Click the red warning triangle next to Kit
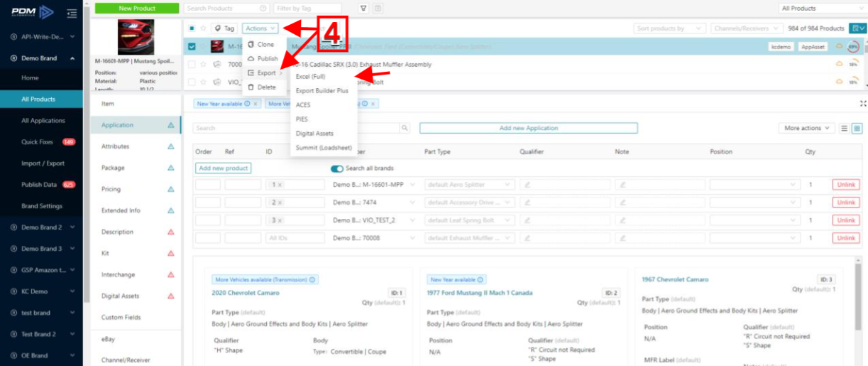This screenshot has height=366, width=868. click(170, 253)
